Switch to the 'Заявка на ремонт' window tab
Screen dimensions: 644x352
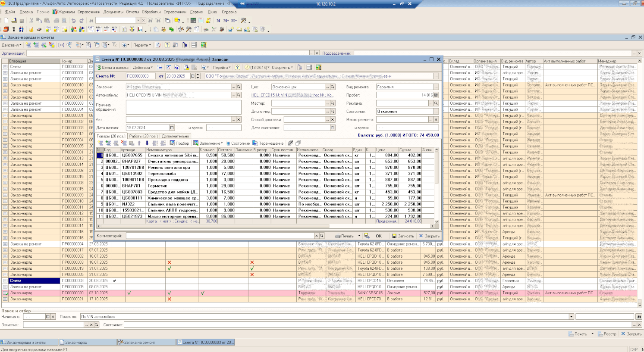pos(139,343)
